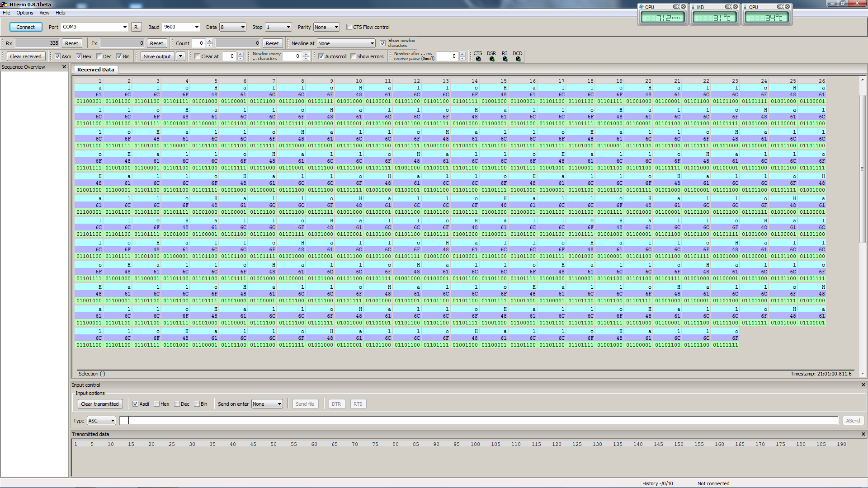Click the Send file button
868x488 pixels.
pyautogui.click(x=305, y=404)
